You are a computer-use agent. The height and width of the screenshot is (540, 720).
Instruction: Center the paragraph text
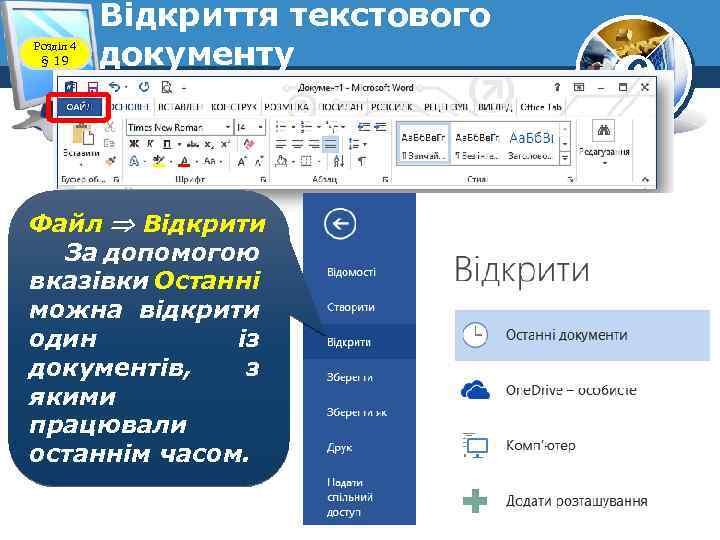coord(298,145)
